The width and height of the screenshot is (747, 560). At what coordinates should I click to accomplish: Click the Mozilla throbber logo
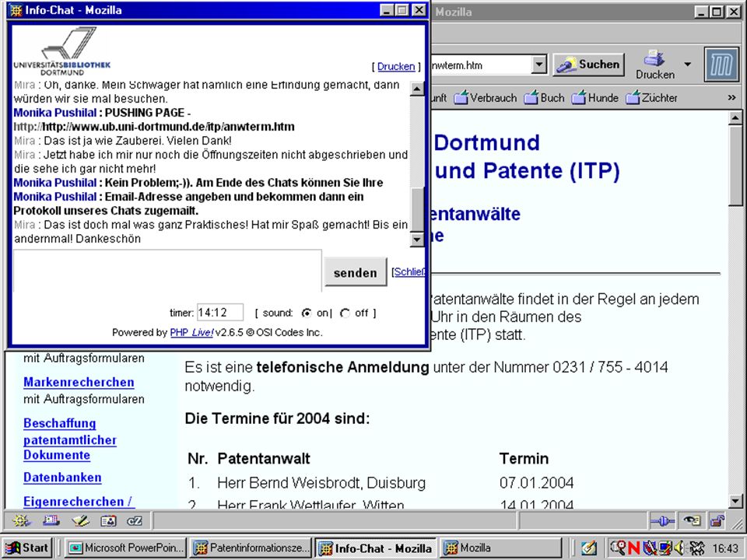pyautogui.click(x=721, y=65)
